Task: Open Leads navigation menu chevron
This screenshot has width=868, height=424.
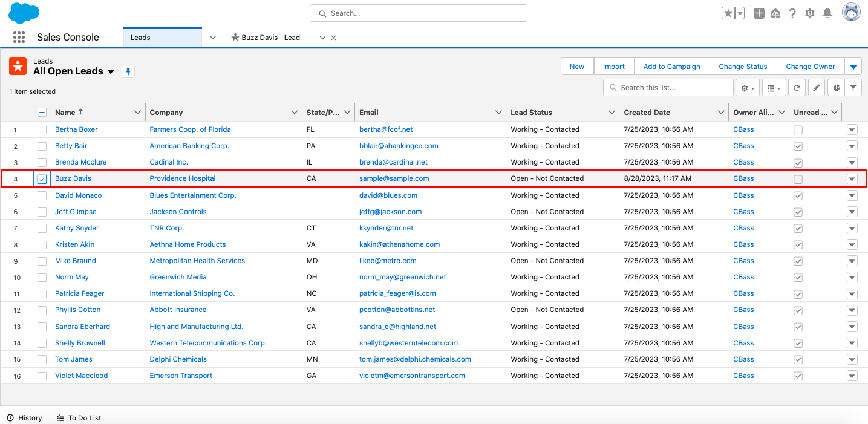Action: (x=213, y=38)
